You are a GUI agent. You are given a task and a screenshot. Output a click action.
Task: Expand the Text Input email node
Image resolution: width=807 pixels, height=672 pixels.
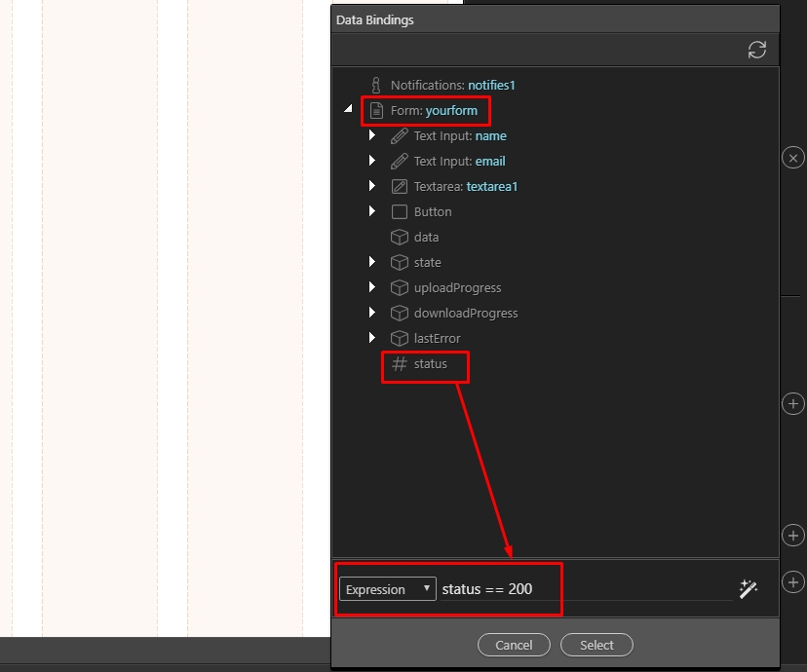pyautogui.click(x=372, y=162)
